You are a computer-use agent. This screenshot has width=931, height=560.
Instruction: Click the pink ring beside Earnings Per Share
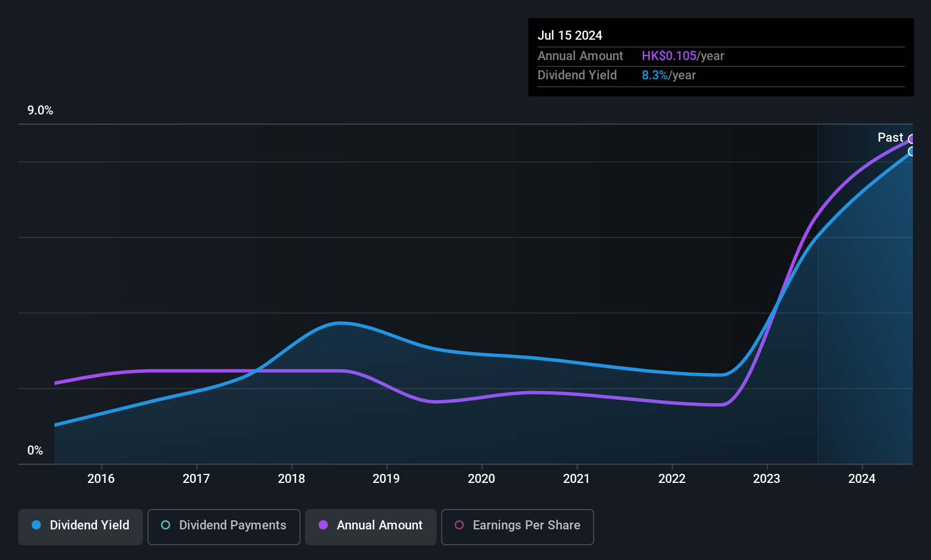[459, 525]
